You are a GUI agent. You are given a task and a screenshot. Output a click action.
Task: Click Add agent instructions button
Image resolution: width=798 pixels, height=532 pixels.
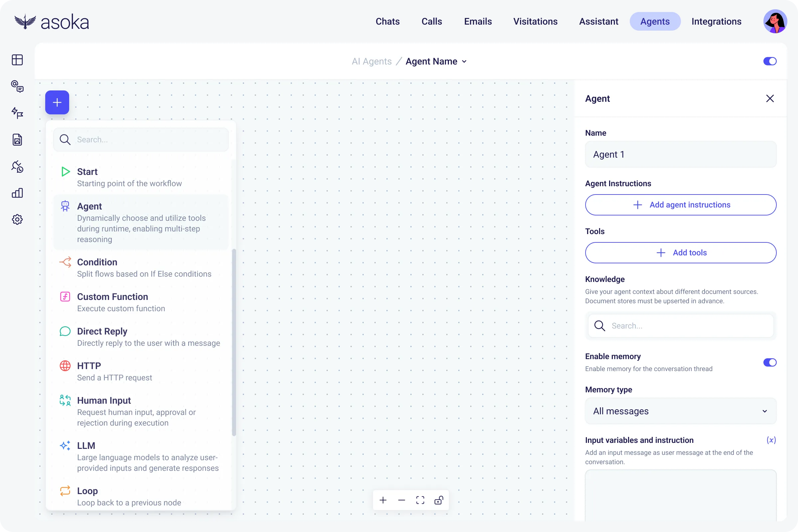[x=680, y=205]
